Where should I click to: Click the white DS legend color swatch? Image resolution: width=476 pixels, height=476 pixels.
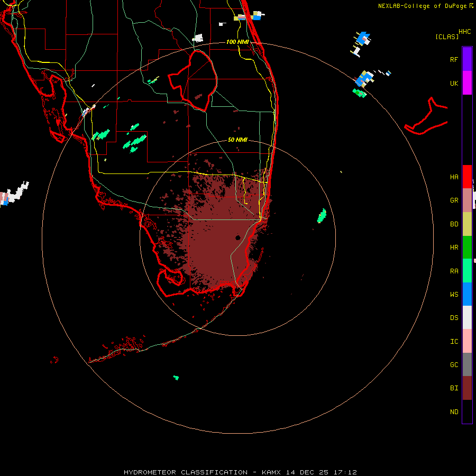467,317
